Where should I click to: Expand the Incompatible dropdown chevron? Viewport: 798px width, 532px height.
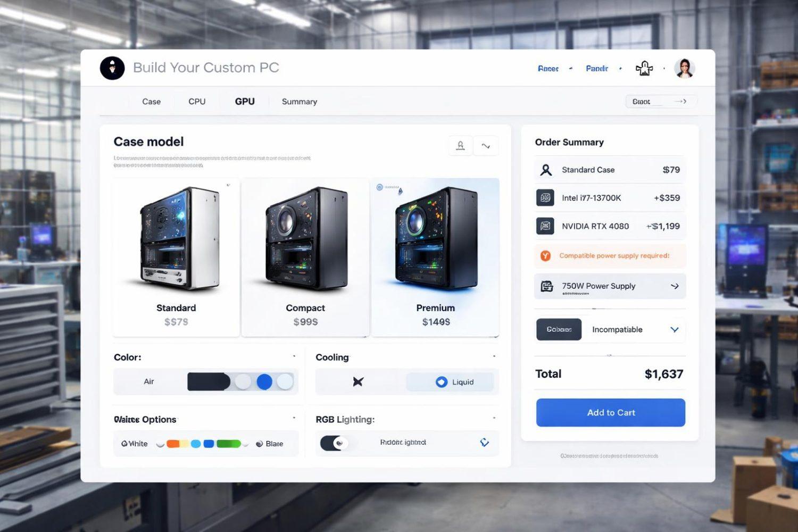click(x=675, y=330)
